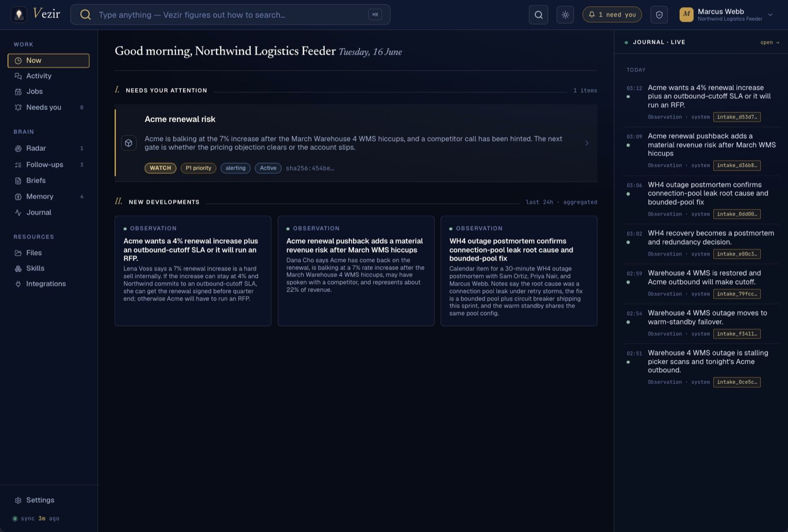The width and height of the screenshot is (788, 532).
Task: Click the Skills icon
Action: point(18,268)
